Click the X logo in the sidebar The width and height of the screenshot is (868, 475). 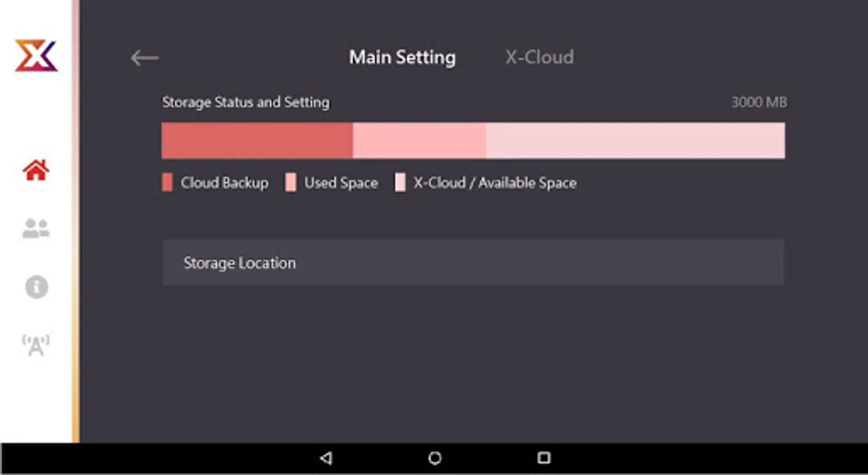point(36,55)
